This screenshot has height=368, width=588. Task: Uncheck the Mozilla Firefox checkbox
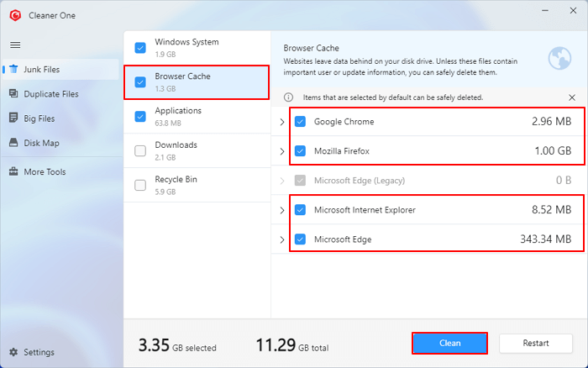point(300,150)
